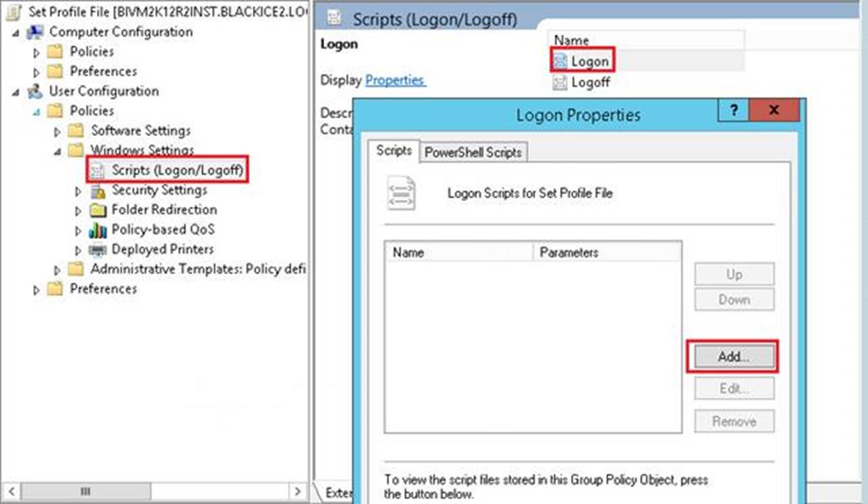Click the Policy-based QoS chart icon
868x504 pixels.
(x=98, y=230)
